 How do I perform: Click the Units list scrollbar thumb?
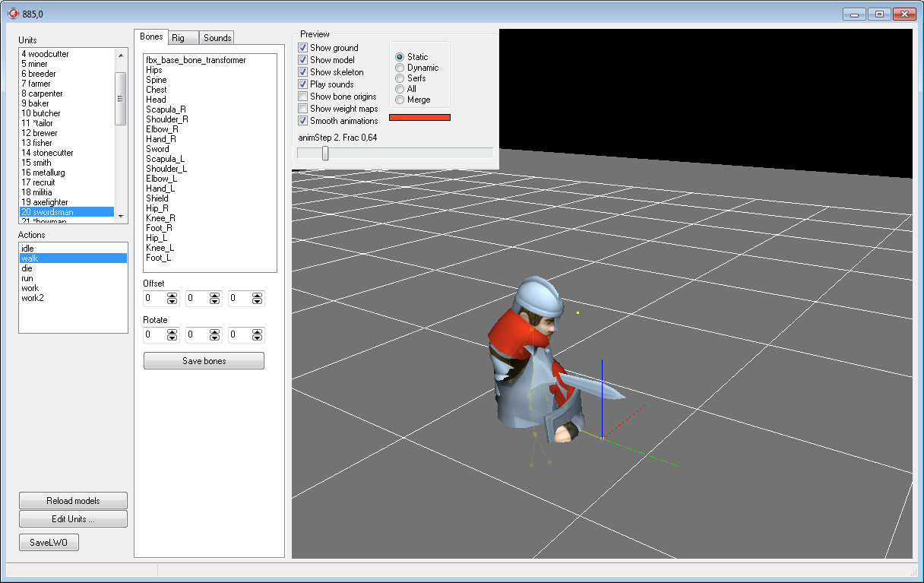pyautogui.click(x=120, y=98)
